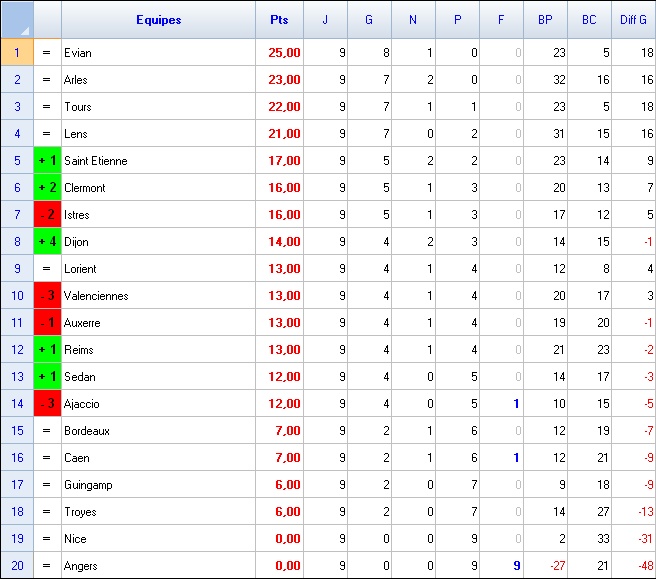
Task: Select the BC column header
Action: tap(589, 20)
